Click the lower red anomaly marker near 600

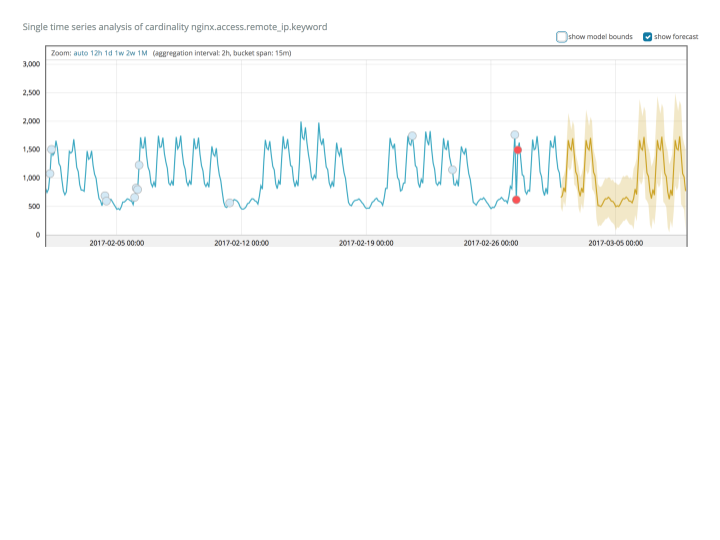pos(516,200)
